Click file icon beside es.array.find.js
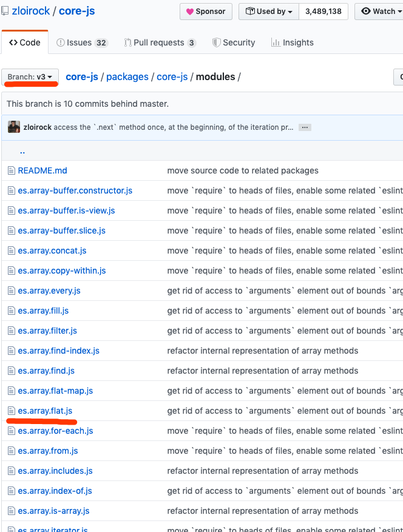This screenshot has height=532, width=403. [11, 371]
